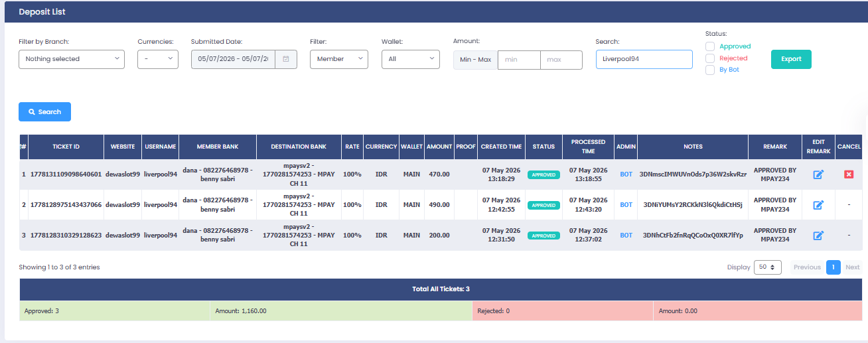The height and width of the screenshot is (343, 868).
Task: Tick the By Bot status checkbox
Action: tap(710, 70)
